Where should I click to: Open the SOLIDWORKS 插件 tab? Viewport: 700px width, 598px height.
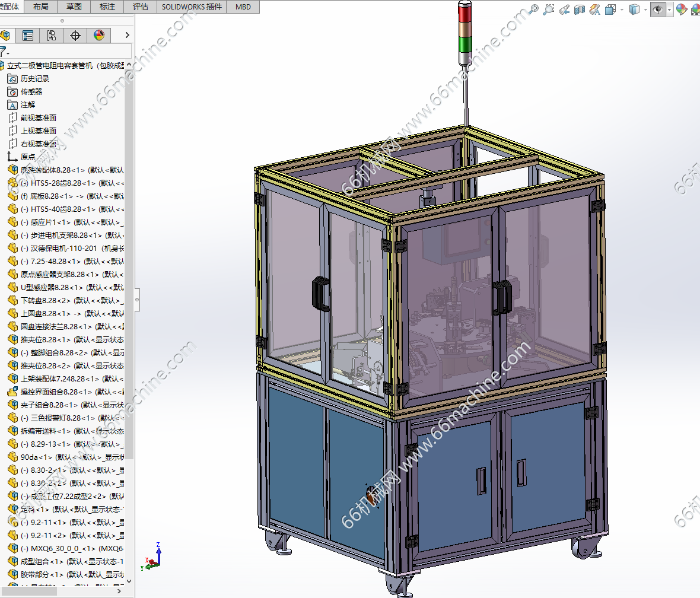(192, 7)
